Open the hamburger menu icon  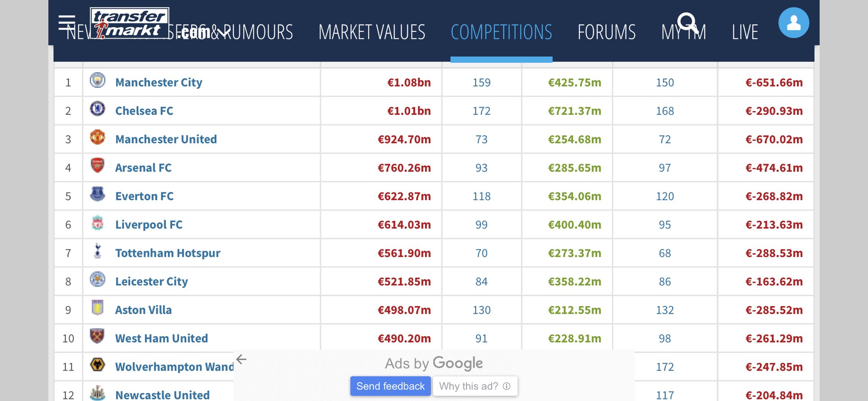[67, 22]
